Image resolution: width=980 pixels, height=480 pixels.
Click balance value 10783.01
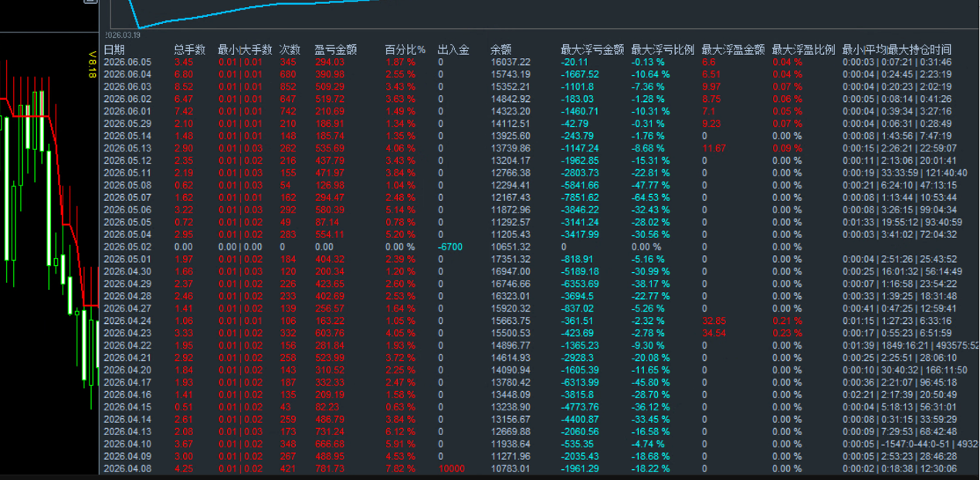510,468
